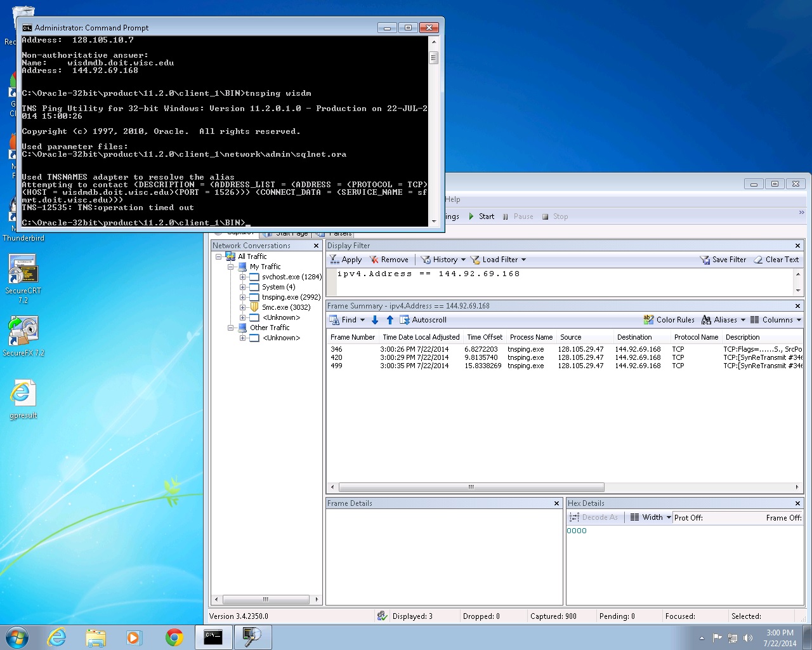Open the History dropdown
The width and height of the screenshot is (812, 650).
[x=443, y=260]
